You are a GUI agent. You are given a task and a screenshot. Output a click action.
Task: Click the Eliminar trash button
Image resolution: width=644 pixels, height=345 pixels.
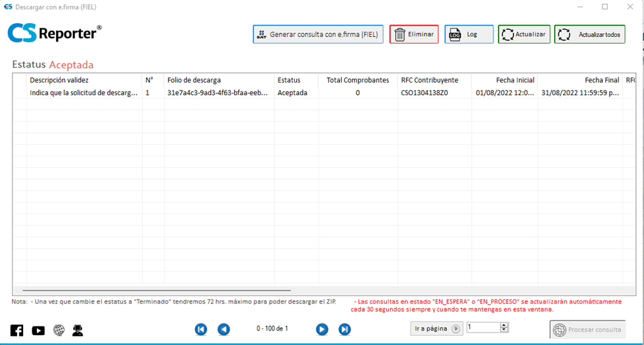pyautogui.click(x=414, y=34)
